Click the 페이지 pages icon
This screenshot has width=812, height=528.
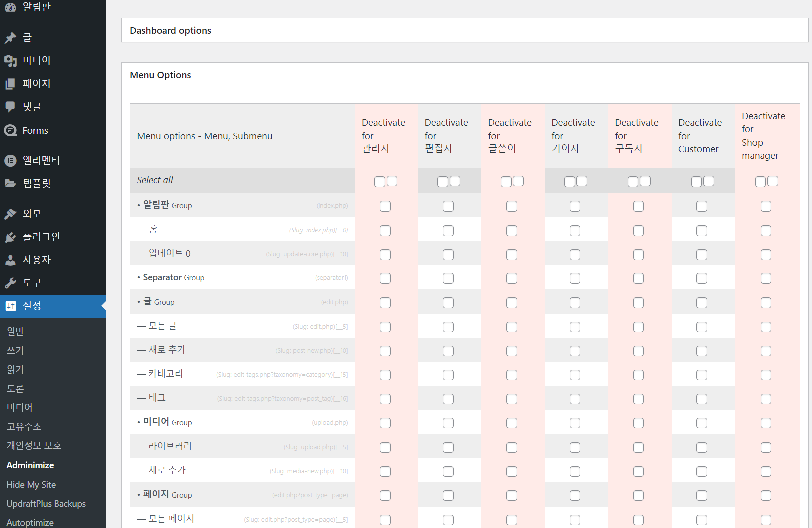tap(10, 84)
